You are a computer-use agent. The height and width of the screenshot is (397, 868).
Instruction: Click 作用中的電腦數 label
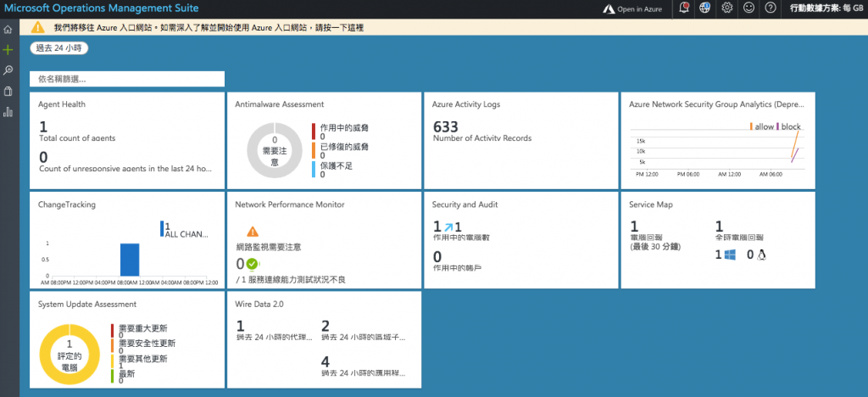[x=461, y=238]
